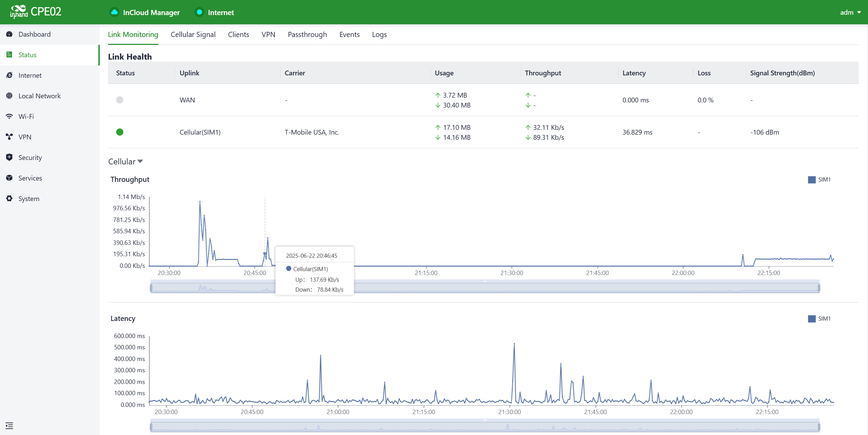Click the Internet status link in header
This screenshot has width=868, height=435.
click(221, 12)
